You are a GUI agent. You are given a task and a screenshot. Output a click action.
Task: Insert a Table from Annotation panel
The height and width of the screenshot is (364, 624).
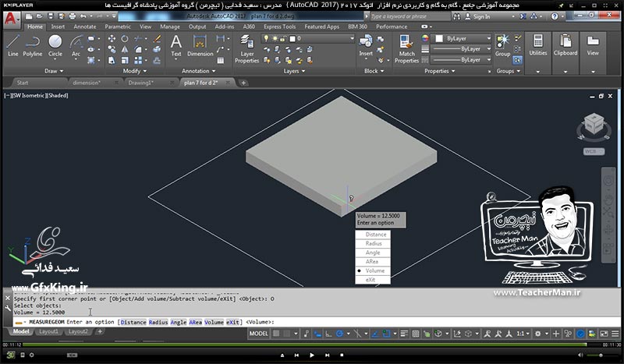pos(221,61)
